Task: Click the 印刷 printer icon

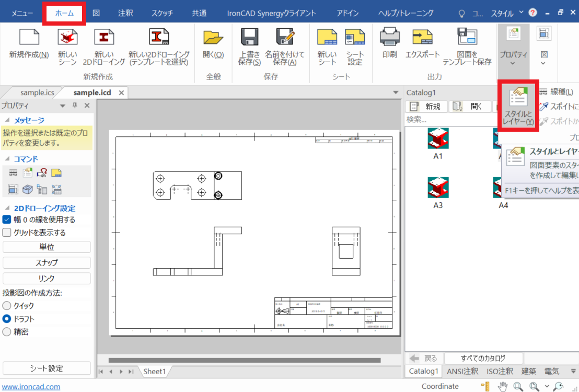Action: 389,37
